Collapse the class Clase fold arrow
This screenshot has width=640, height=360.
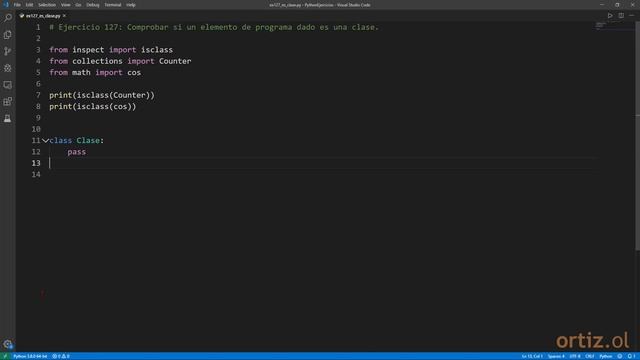[x=46, y=140]
